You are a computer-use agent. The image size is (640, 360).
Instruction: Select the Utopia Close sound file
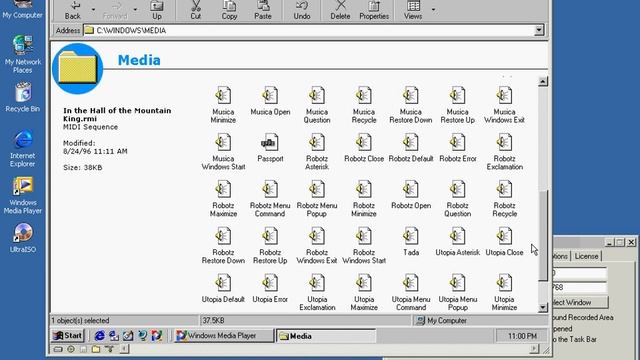tap(504, 242)
